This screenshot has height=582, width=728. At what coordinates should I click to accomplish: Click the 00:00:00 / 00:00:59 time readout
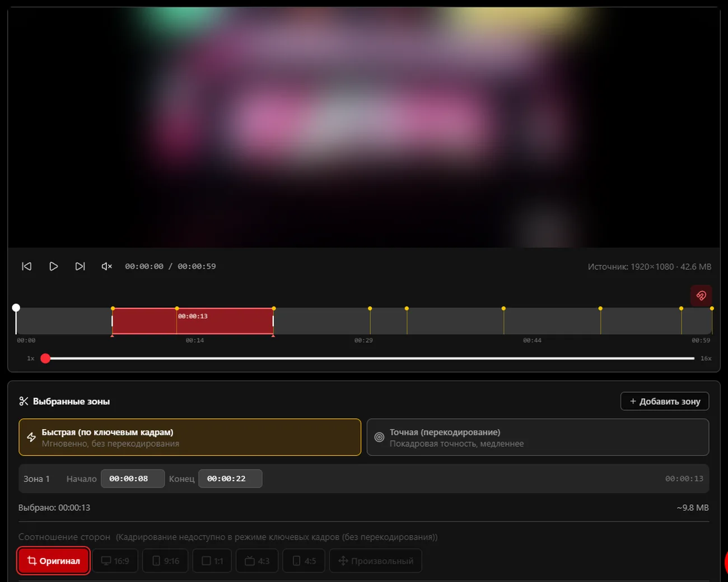[170, 266]
